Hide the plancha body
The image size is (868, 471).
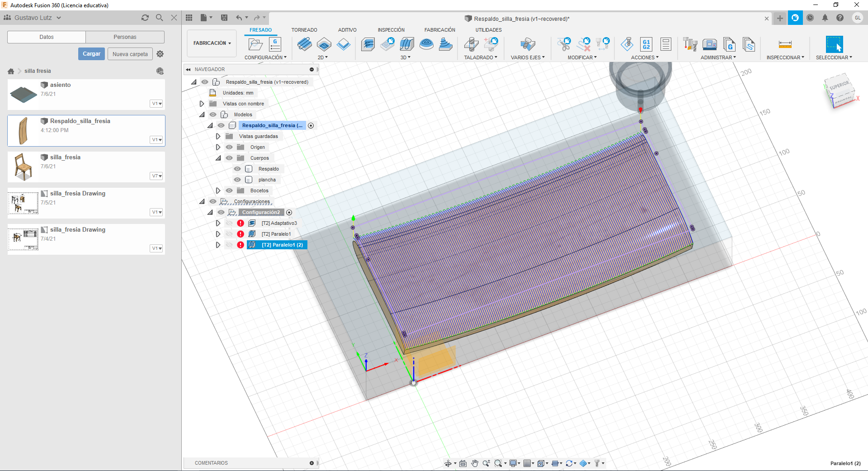click(x=237, y=180)
